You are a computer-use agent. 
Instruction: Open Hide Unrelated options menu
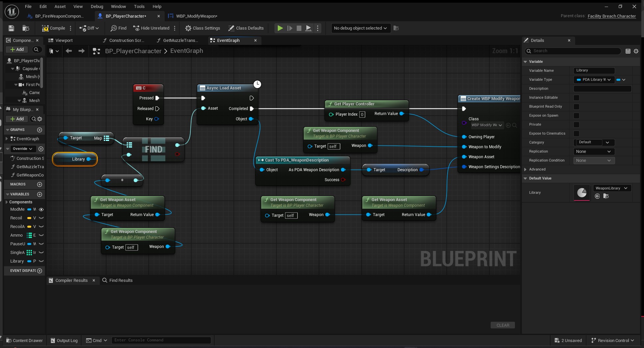point(175,28)
